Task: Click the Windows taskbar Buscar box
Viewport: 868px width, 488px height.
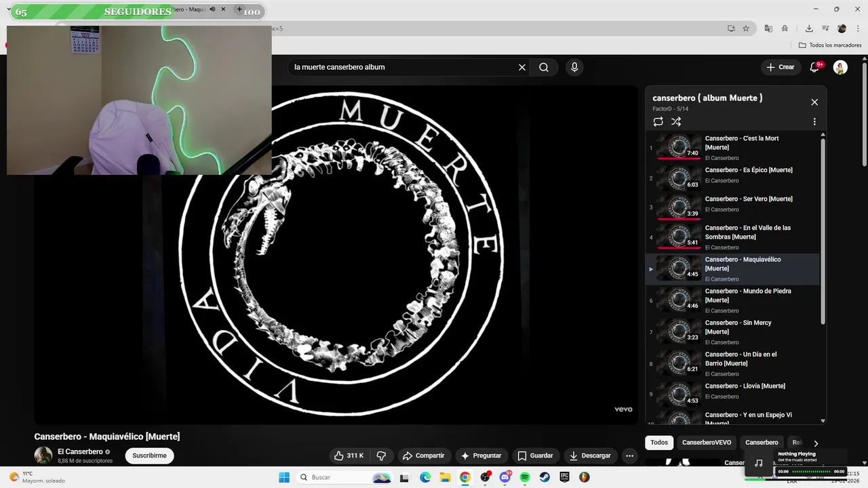Action: (x=344, y=477)
